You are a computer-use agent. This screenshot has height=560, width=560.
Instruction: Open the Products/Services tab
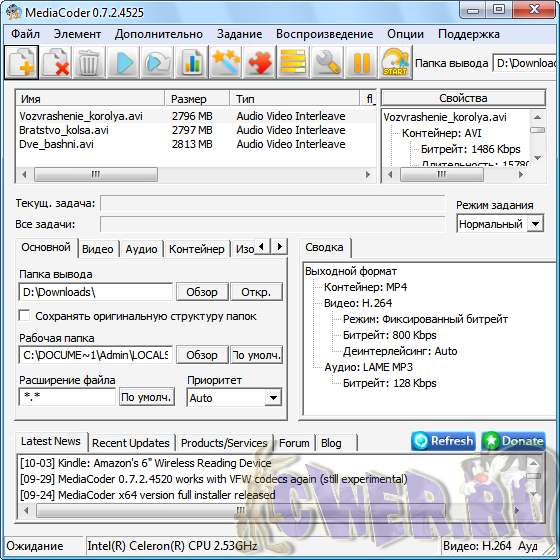(224, 443)
